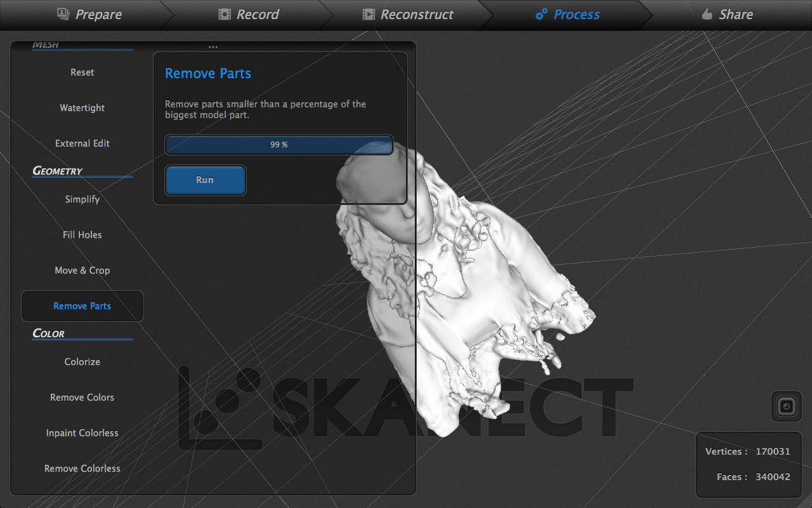Select the Move & Crop tool
Screen dimensions: 812x508
(x=82, y=270)
